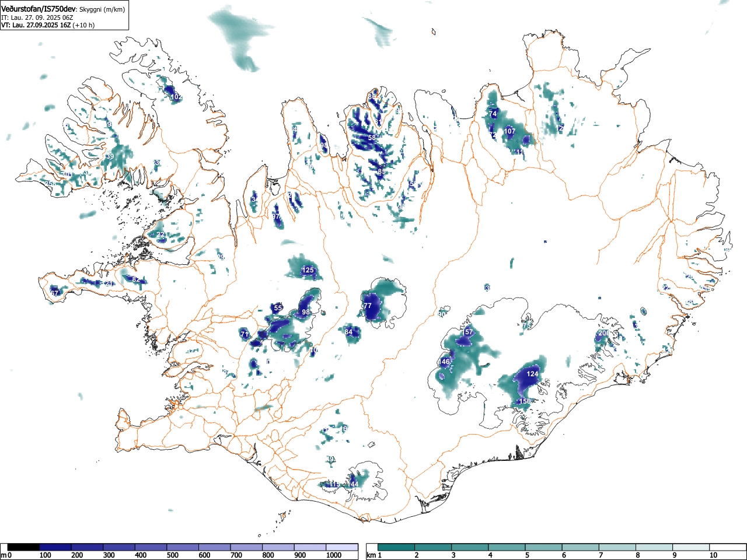Click the map value '39'
Screen dimensions: 747x560
pos(110,156)
